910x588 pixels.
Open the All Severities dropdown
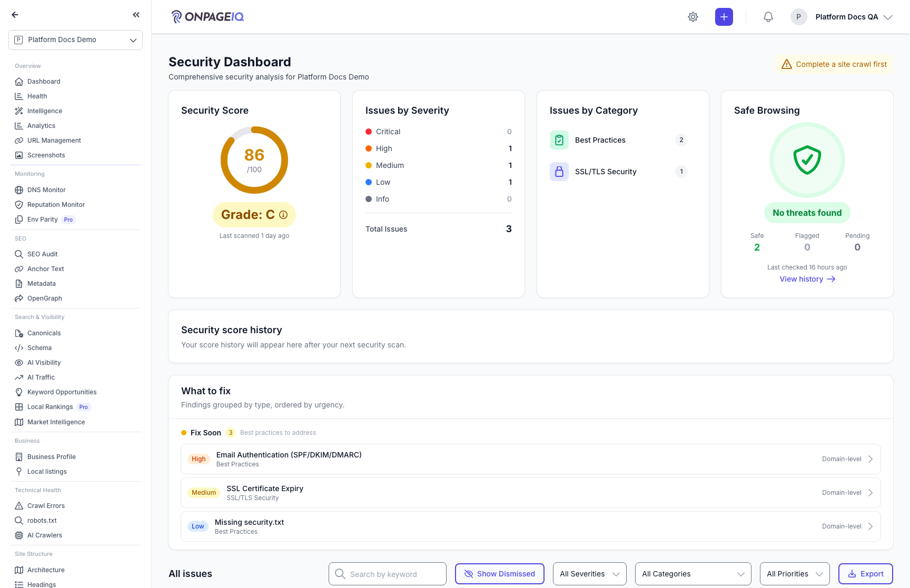coord(590,574)
